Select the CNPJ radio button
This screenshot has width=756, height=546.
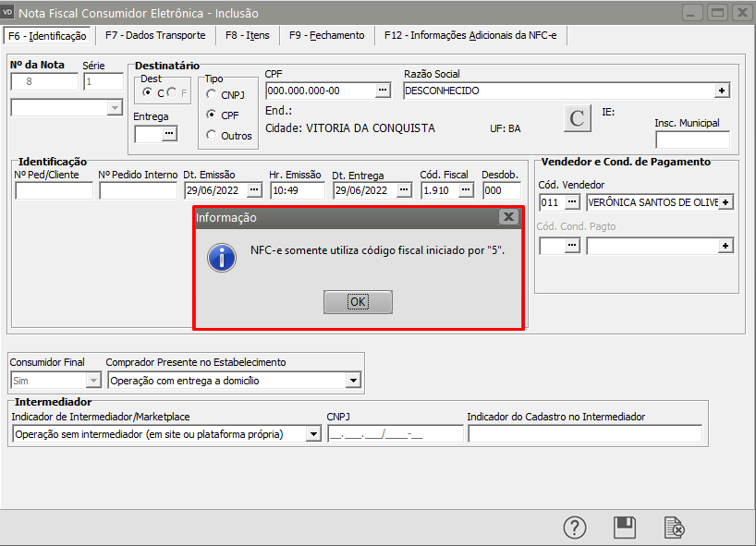(x=212, y=94)
